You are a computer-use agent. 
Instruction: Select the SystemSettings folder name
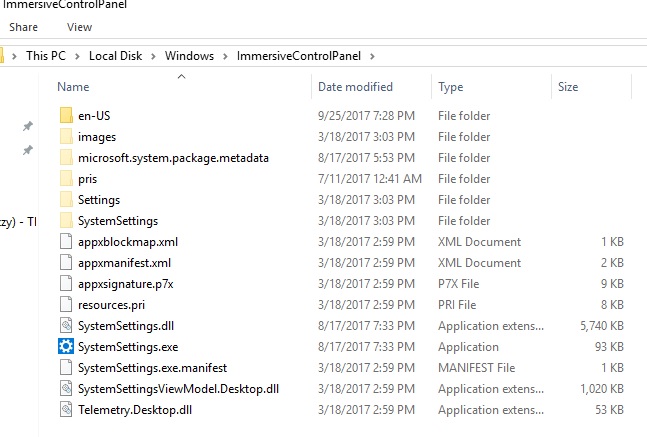coord(118,221)
